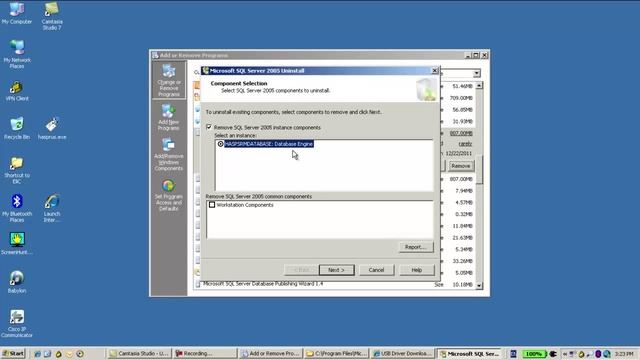640x360 pixels.
Task: Select HASPSRMDATABASE: Database Engine radio option
Action: 220,144
